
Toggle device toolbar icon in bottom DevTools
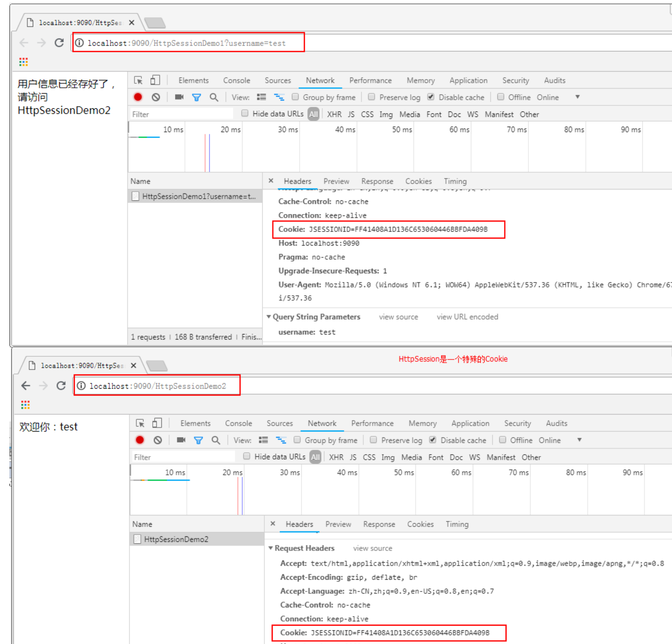tap(157, 423)
